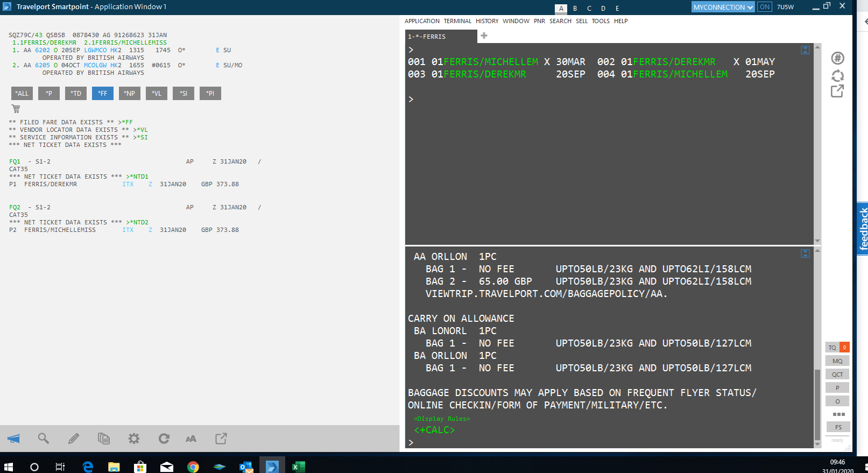Switch to terminal window D
Image resolution: width=868 pixels, height=473 pixels.
pyautogui.click(x=603, y=8)
